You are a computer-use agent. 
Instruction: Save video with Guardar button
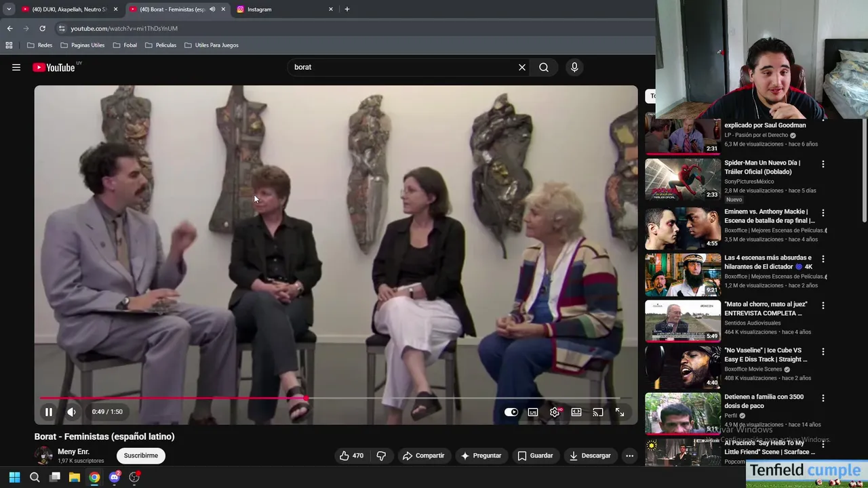(x=535, y=455)
